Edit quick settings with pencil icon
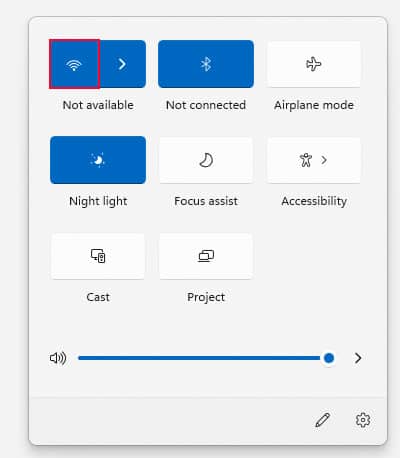400x458 pixels. tap(322, 420)
